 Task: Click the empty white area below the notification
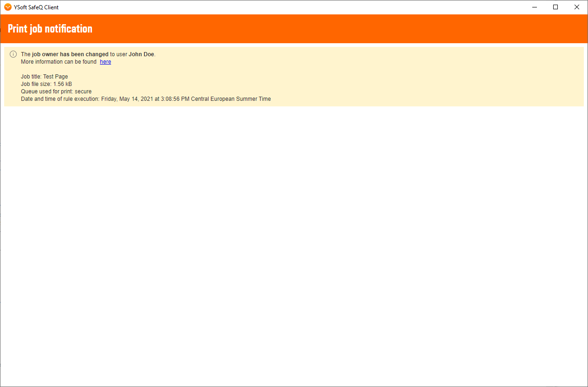coord(294,242)
